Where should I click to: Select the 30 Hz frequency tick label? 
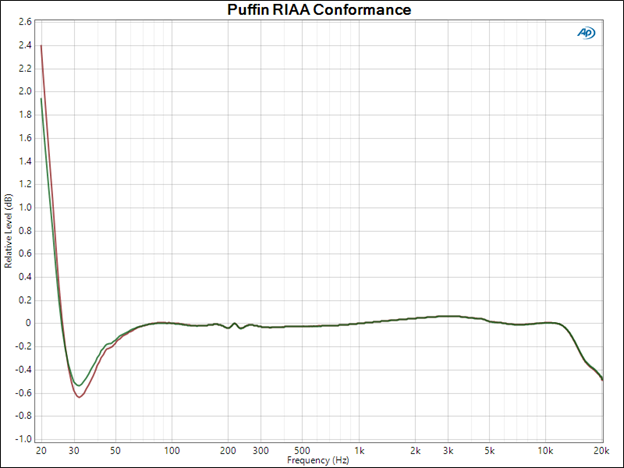point(74,451)
